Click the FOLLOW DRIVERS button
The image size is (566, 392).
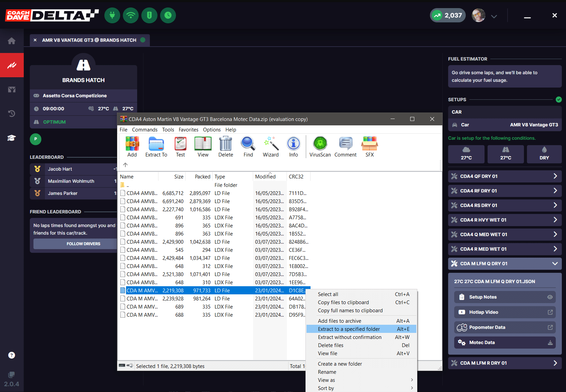(x=83, y=244)
